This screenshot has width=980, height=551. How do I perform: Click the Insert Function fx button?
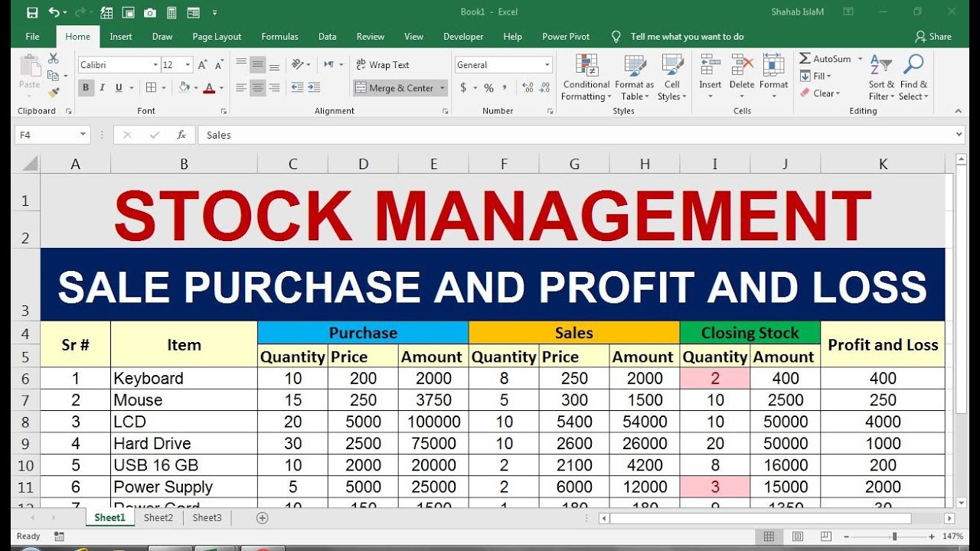[x=181, y=135]
